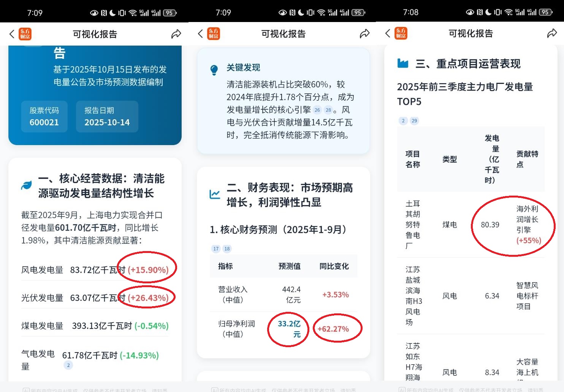This screenshot has height=392, width=564.
Task: Open citation badge 26 in 关键发现
Action: (x=317, y=110)
